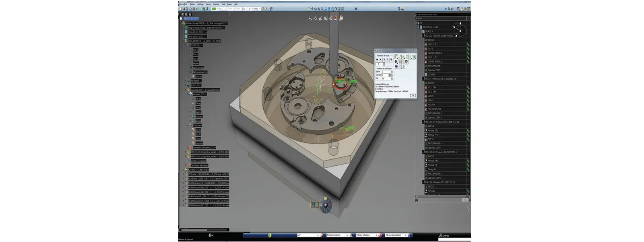This screenshot has width=644, height=242.
Task: Click the Zoom Out magnifier icon
Action: 322,9
